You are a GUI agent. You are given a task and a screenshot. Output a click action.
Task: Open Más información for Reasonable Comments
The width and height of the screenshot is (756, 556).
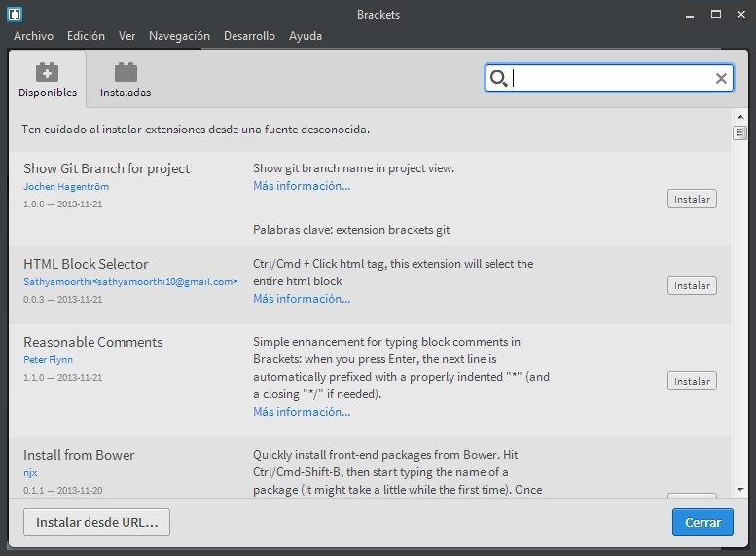click(x=302, y=412)
